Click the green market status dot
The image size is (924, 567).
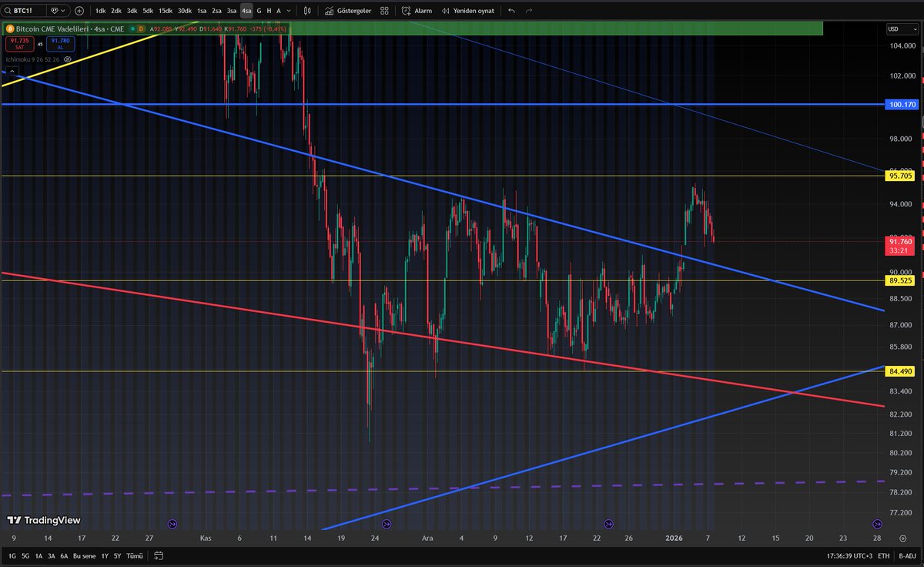pyautogui.click(x=132, y=29)
